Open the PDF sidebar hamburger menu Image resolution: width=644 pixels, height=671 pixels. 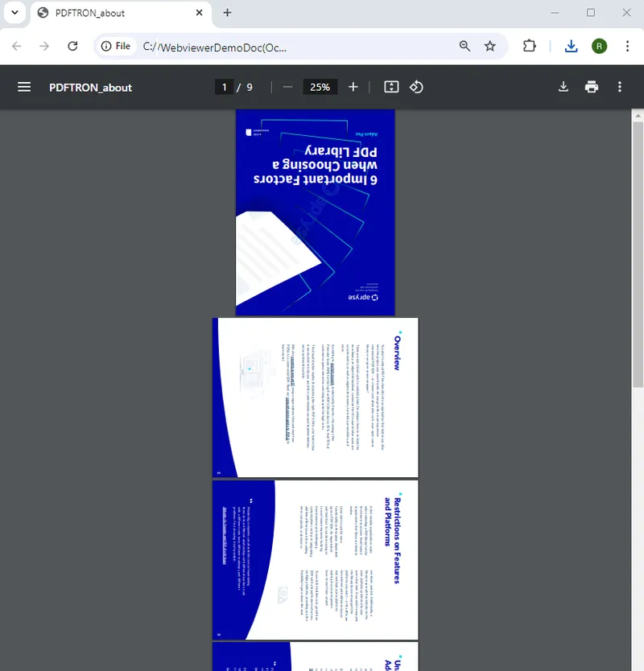click(24, 88)
